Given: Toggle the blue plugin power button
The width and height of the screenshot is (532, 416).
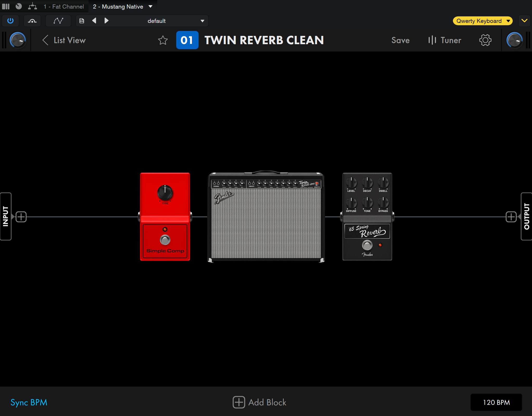Looking at the screenshot, I should (10, 21).
